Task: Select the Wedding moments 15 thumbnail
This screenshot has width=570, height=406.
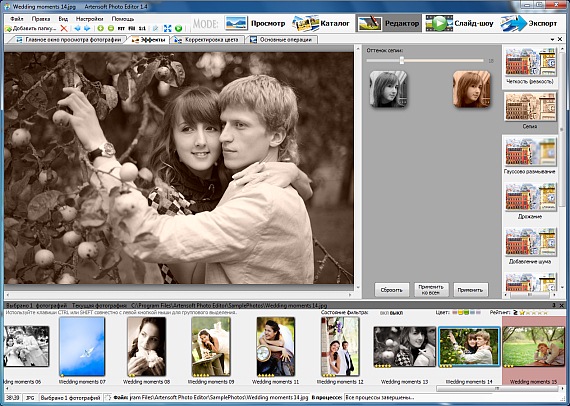Action: tap(534, 346)
